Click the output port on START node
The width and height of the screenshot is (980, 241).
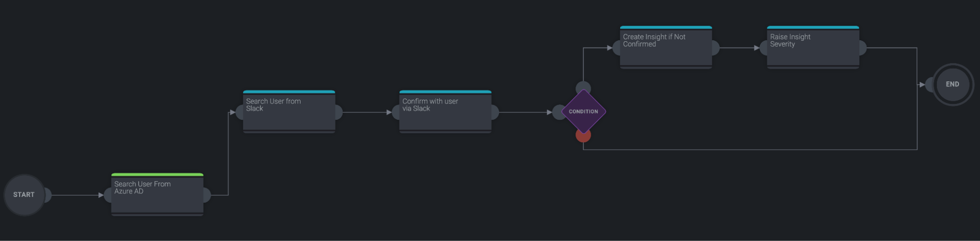tap(48, 195)
